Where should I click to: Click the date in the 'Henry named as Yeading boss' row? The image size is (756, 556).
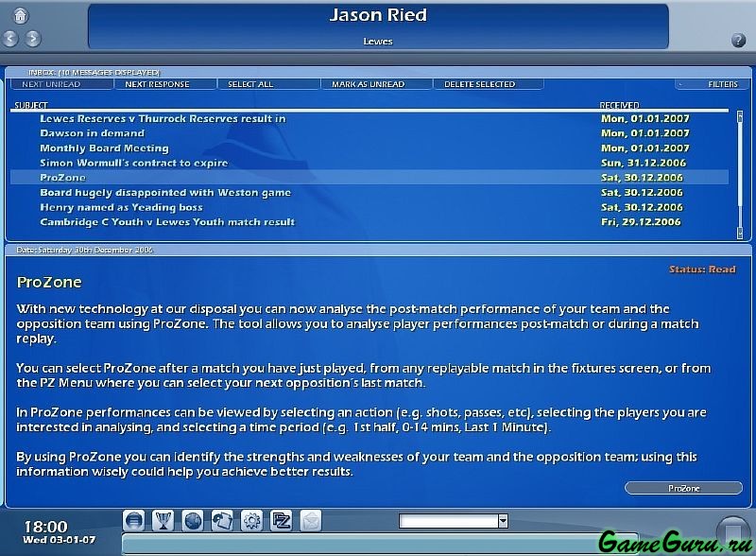pos(642,207)
